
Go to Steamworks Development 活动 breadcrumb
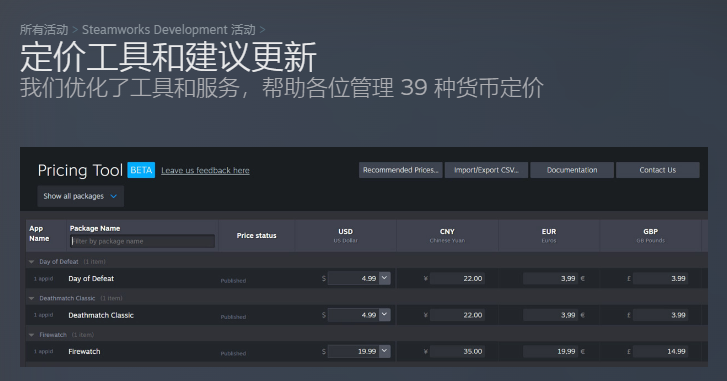click(x=169, y=30)
